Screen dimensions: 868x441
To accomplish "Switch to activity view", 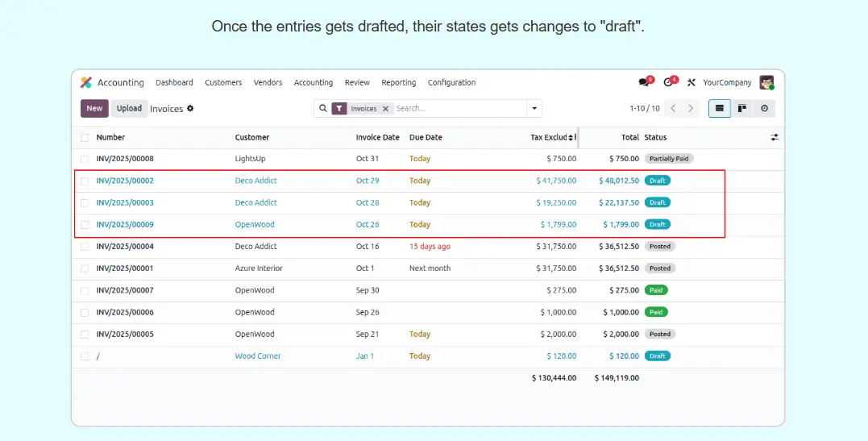I will [x=764, y=108].
